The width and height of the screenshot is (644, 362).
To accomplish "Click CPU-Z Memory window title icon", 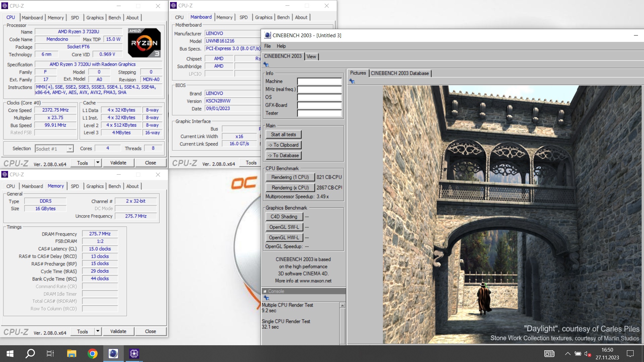I will point(5,174).
